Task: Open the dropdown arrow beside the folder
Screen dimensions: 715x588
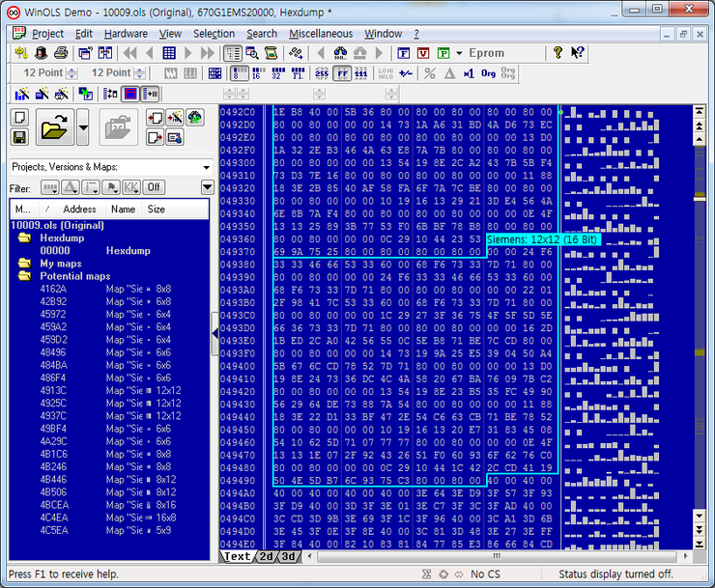Action: (x=83, y=127)
